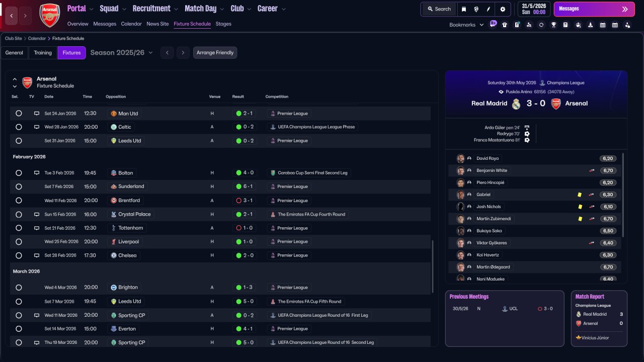This screenshot has width=644, height=362.
Task: Click the penalty icon next to Arda Güler
Action: pos(527,128)
